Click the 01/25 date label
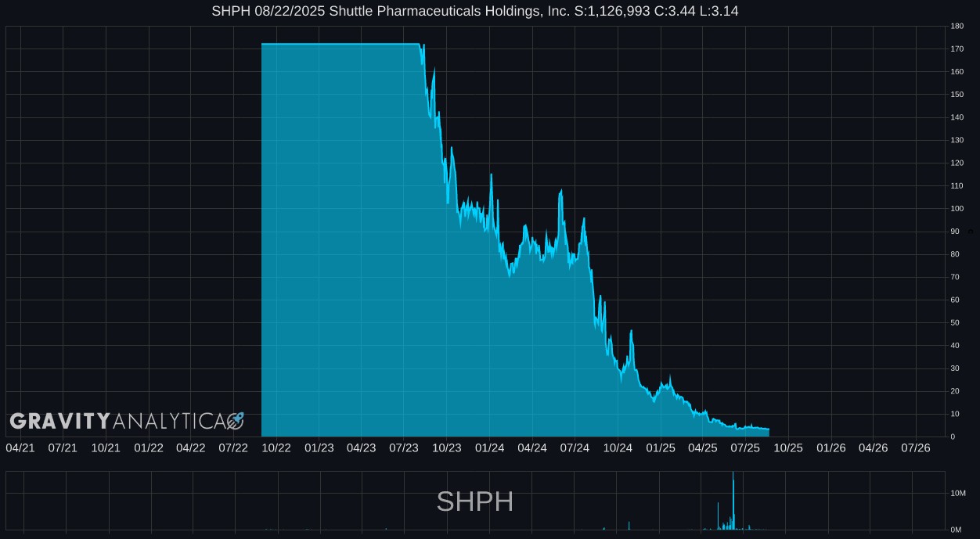980x539 pixels. 661,447
